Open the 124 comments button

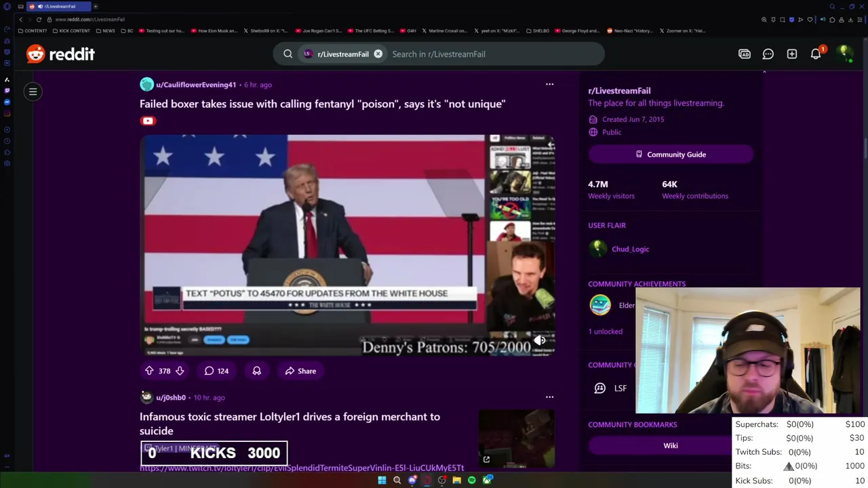click(216, 371)
